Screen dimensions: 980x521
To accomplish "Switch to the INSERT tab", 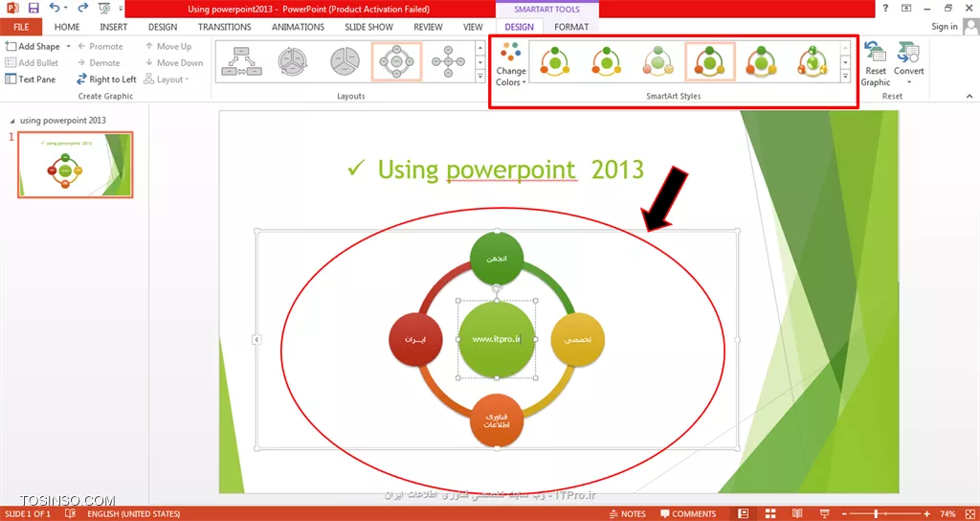I will 113,27.
